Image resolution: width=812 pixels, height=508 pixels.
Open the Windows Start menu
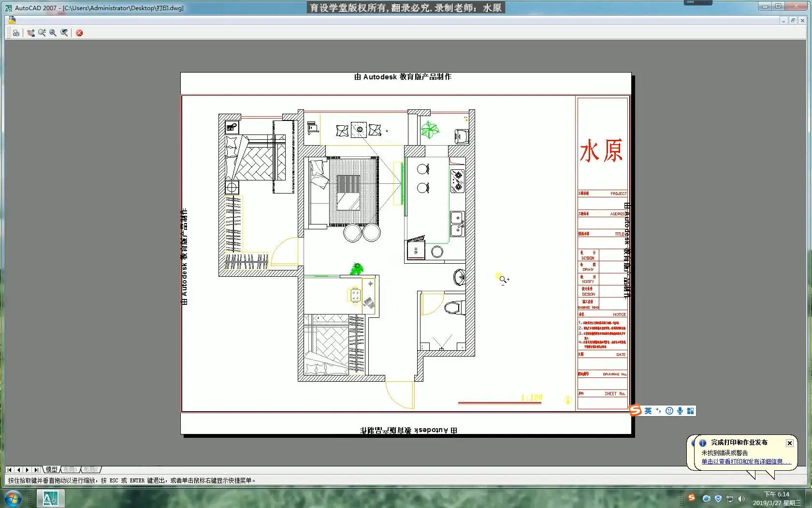pos(12,498)
